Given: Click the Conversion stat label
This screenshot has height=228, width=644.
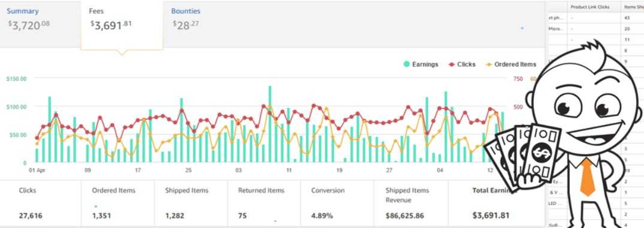Looking at the screenshot, I should point(328,190).
